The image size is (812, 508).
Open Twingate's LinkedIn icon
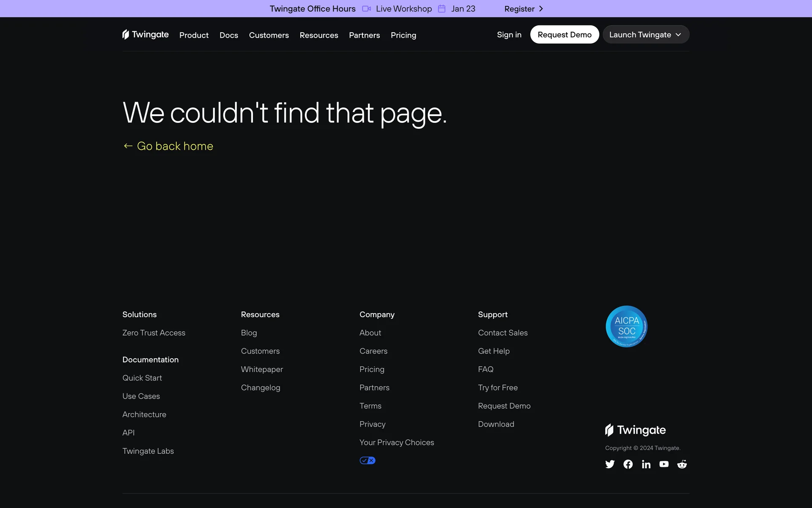tap(646, 464)
